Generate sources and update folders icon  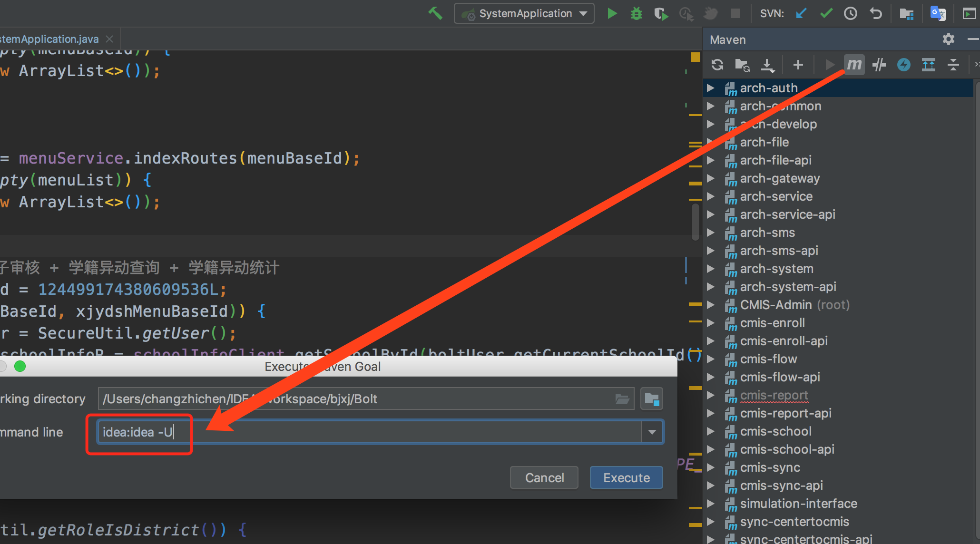pos(742,65)
